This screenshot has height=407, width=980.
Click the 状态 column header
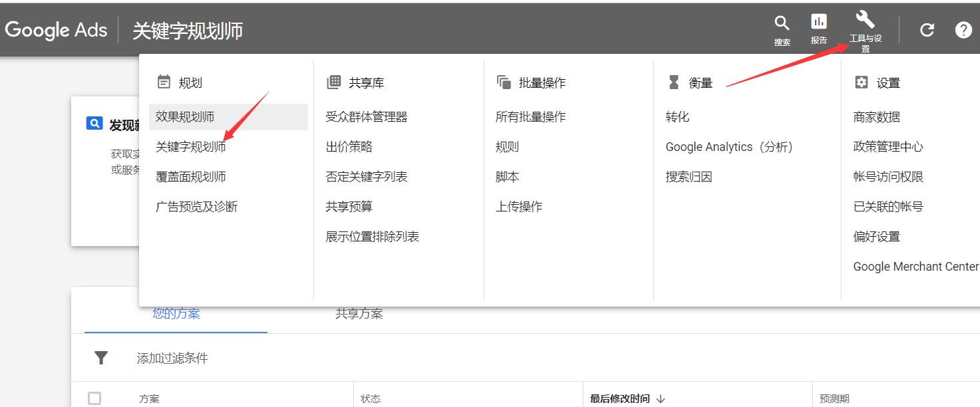tap(371, 399)
